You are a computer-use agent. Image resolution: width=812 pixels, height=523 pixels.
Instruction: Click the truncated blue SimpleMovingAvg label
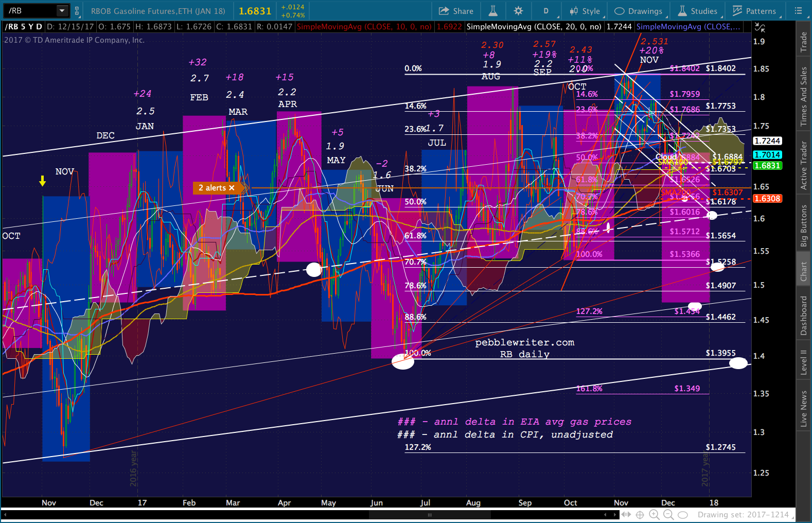689,27
